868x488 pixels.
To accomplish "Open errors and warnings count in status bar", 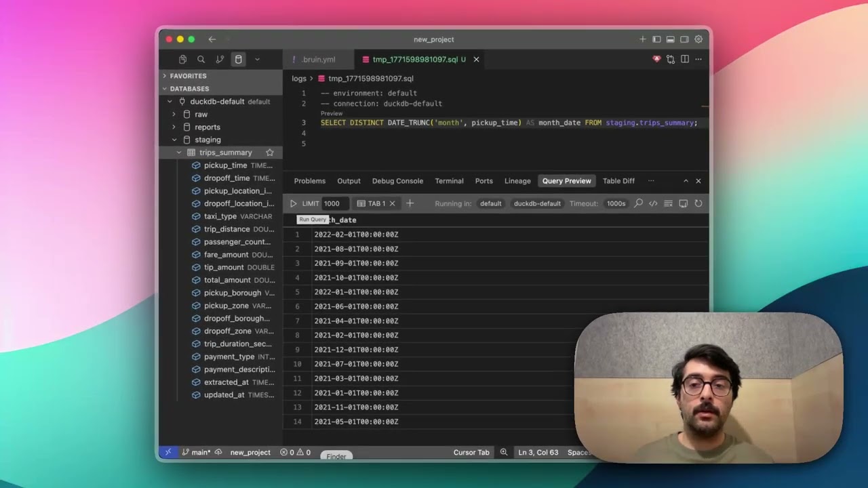I will [x=295, y=452].
